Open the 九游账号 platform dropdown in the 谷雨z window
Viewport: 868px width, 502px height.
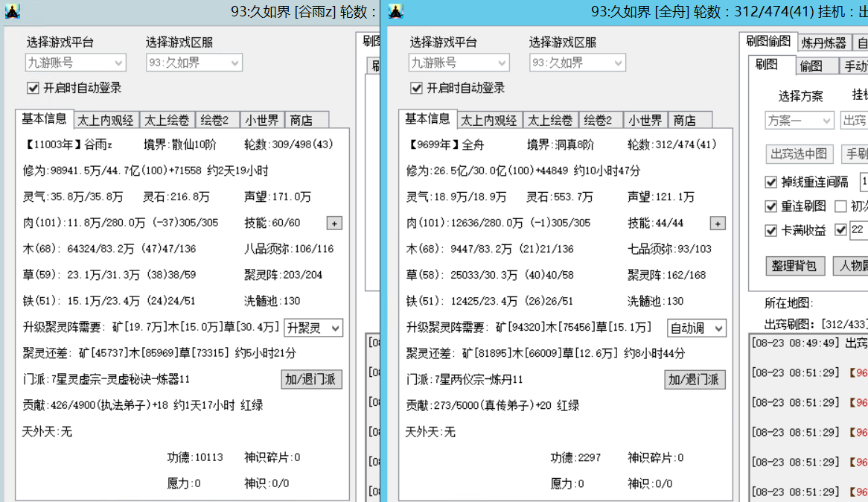[75, 63]
